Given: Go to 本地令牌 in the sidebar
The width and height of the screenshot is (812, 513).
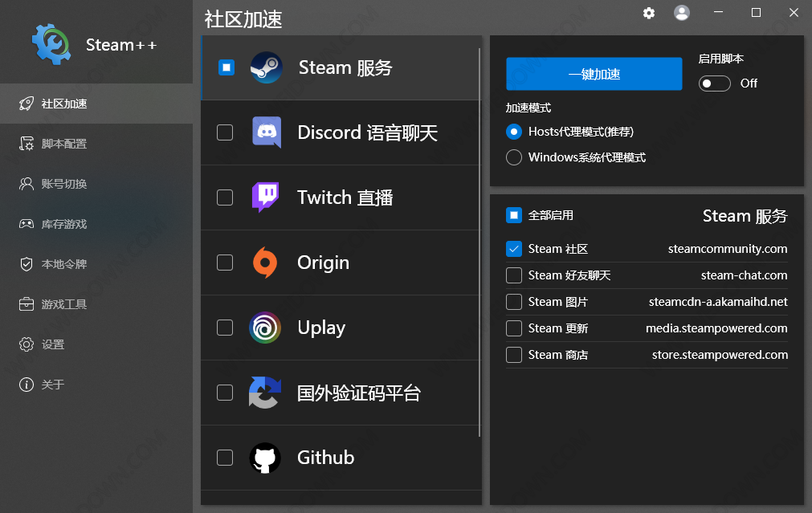Looking at the screenshot, I should coord(64,264).
